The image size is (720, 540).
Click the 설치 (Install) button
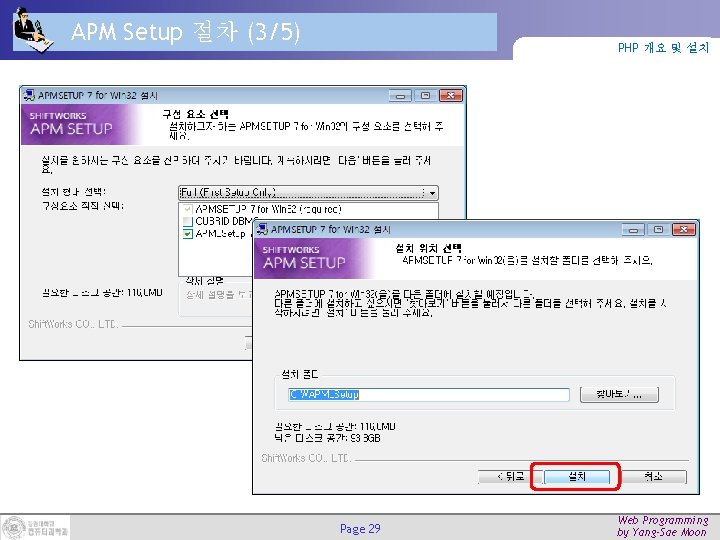577,477
